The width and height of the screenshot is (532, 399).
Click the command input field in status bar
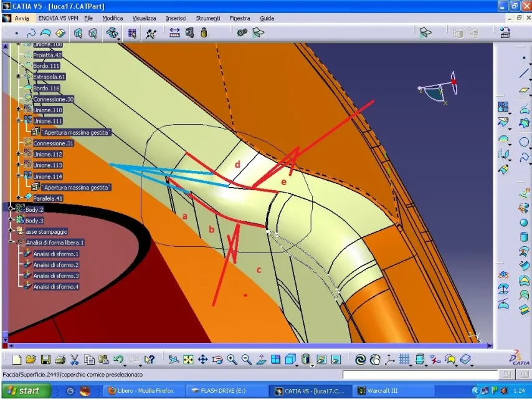tap(420, 375)
